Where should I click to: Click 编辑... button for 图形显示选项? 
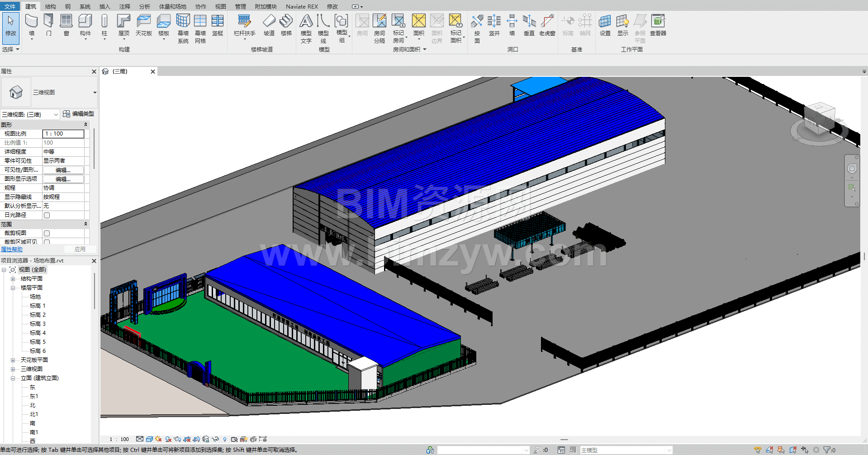coord(63,179)
